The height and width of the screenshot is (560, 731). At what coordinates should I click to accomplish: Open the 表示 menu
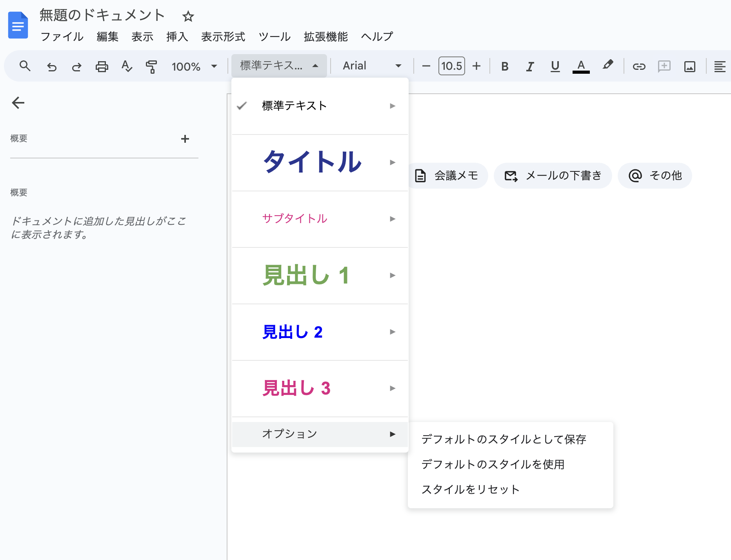pyautogui.click(x=142, y=36)
